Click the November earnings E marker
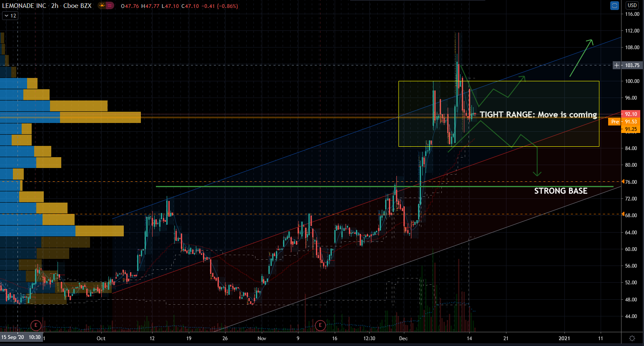The width and height of the screenshot is (644, 346). click(x=320, y=325)
